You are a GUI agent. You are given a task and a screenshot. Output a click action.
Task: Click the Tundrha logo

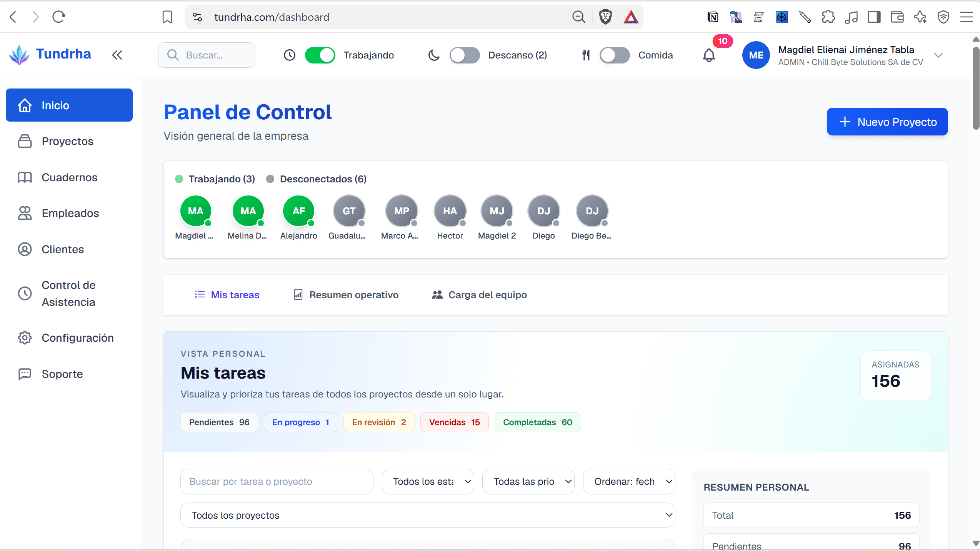tap(50, 55)
